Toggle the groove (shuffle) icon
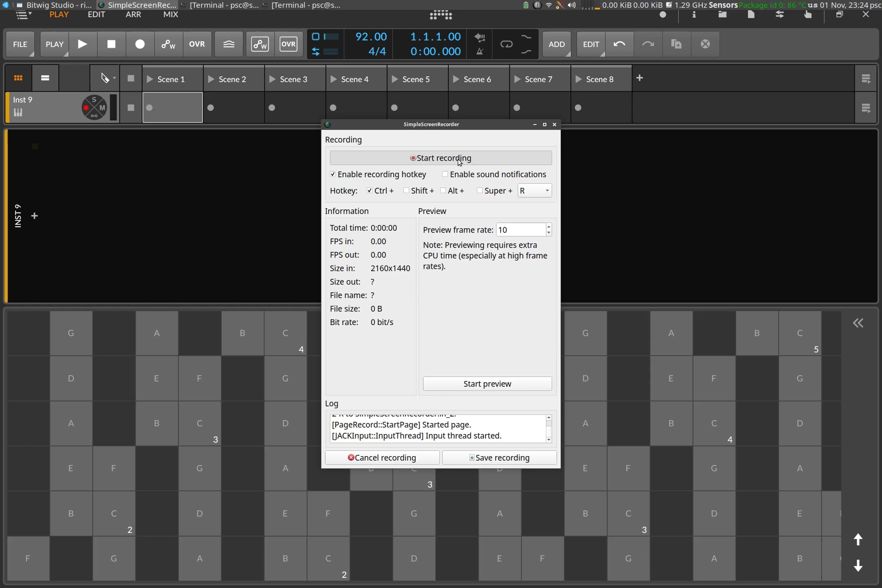This screenshot has height=588, width=882. [229, 44]
